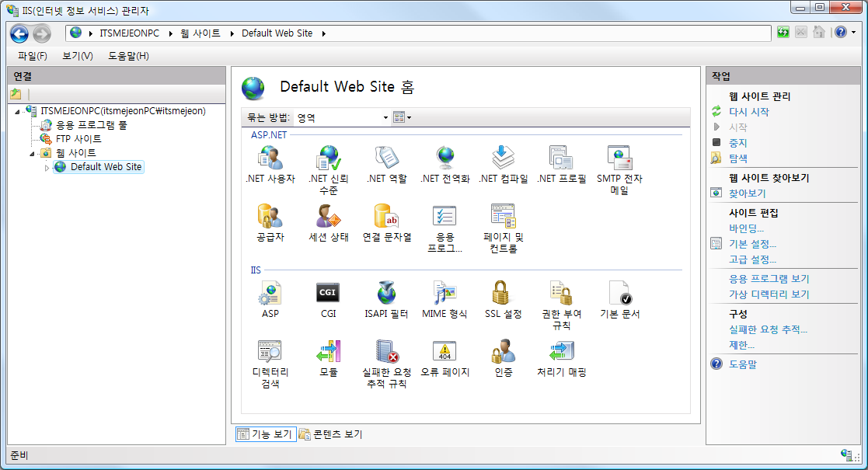This screenshot has width=868, height=470.
Task: Click the 다시 시작 action link
Action: (x=748, y=112)
